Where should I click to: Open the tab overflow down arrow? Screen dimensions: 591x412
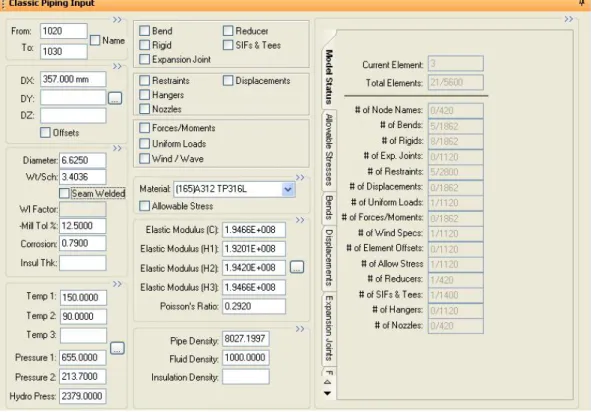pyautogui.click(x=328, y=394)
